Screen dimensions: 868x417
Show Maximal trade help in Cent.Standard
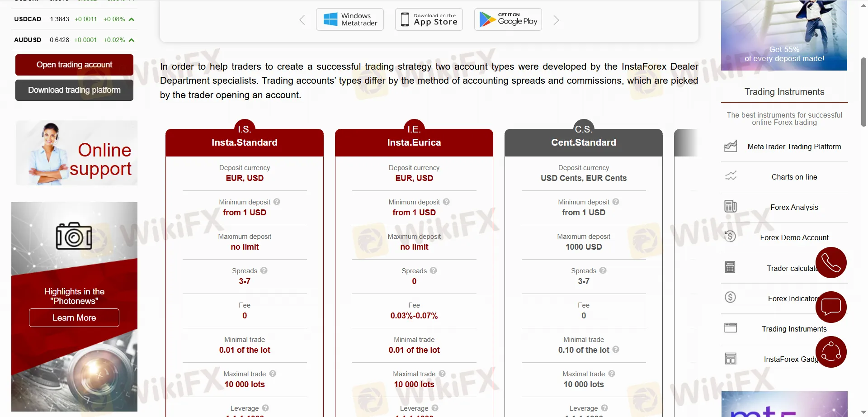[612, 374]
